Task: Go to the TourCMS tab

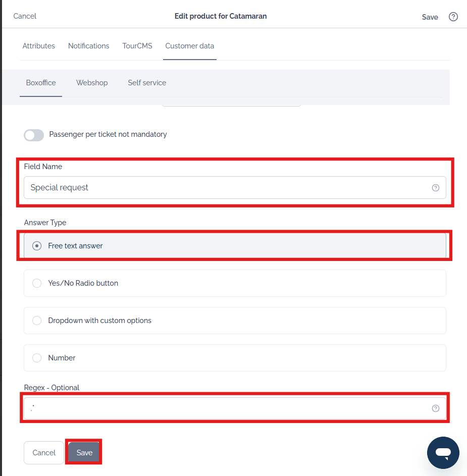Action: tap(137, 46)
